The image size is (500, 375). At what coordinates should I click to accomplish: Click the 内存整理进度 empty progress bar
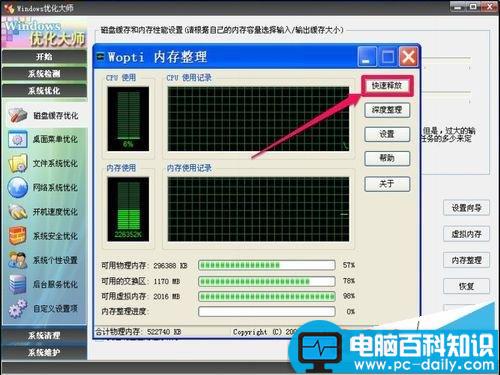[267, 312]
